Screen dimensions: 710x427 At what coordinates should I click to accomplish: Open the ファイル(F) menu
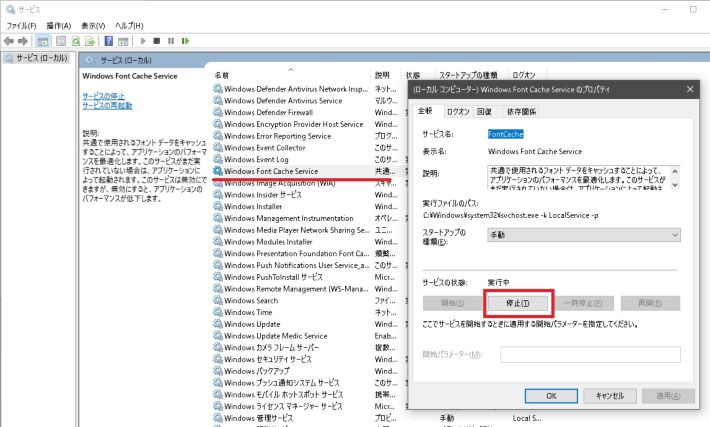[x=21, y=26]
